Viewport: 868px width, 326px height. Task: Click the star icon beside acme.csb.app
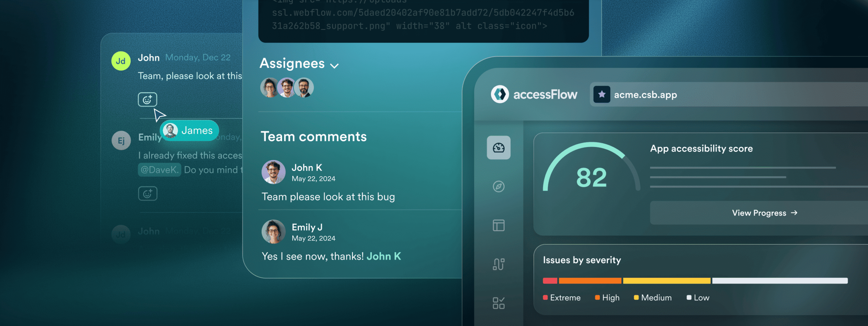coord(602,94)
